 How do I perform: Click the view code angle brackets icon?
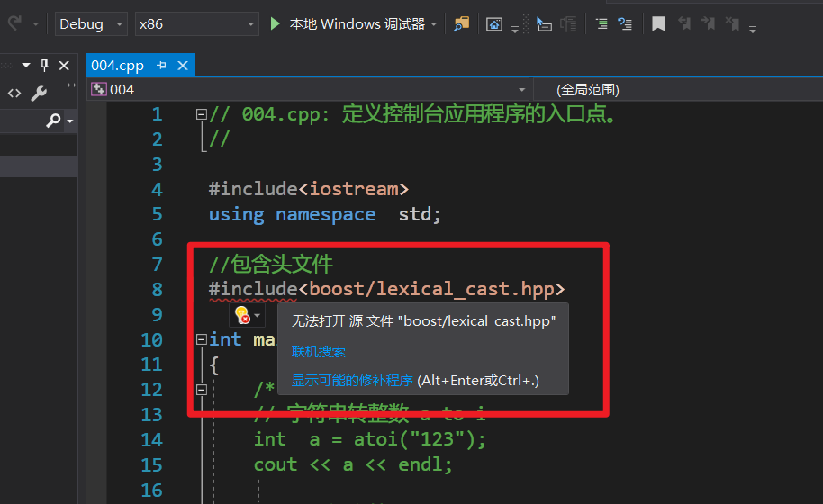14,94
